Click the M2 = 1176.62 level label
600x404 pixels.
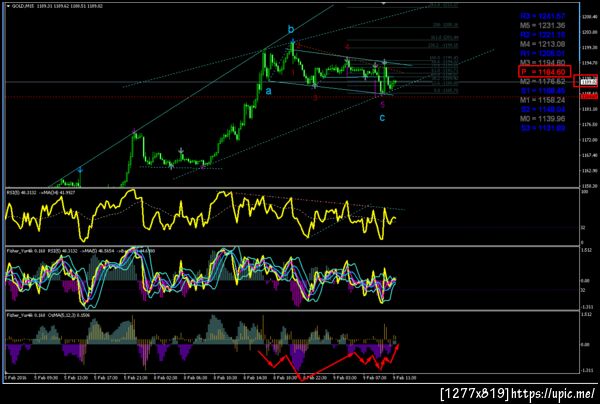(543, 81)
